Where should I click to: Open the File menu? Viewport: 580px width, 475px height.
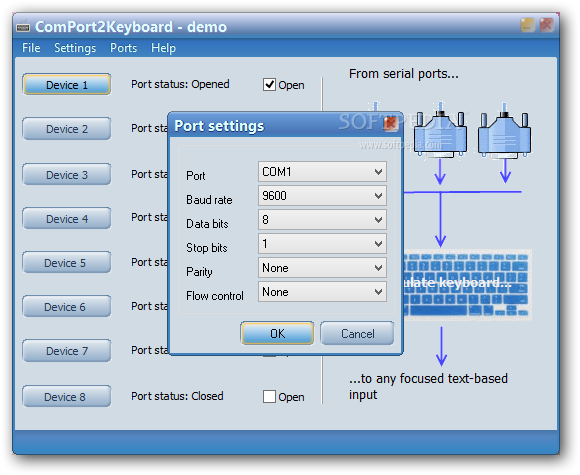pyautogui.click(x=31, y=48)
